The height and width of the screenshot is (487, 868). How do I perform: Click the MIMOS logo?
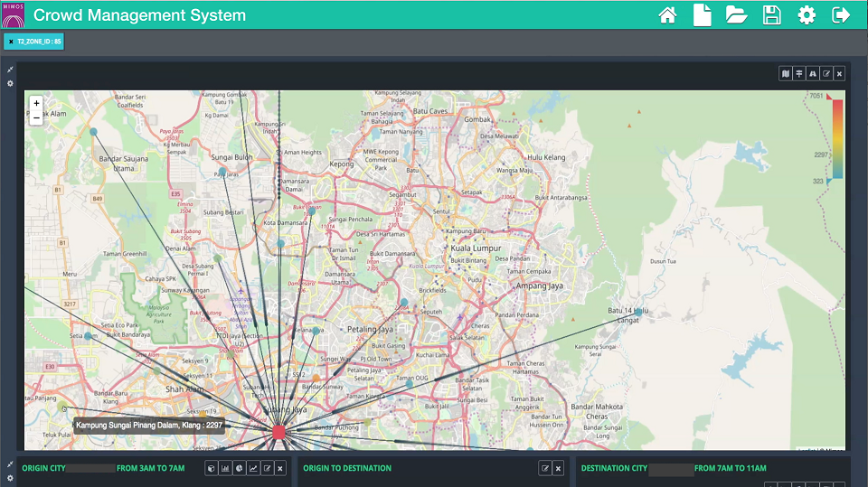pos(14,15)
